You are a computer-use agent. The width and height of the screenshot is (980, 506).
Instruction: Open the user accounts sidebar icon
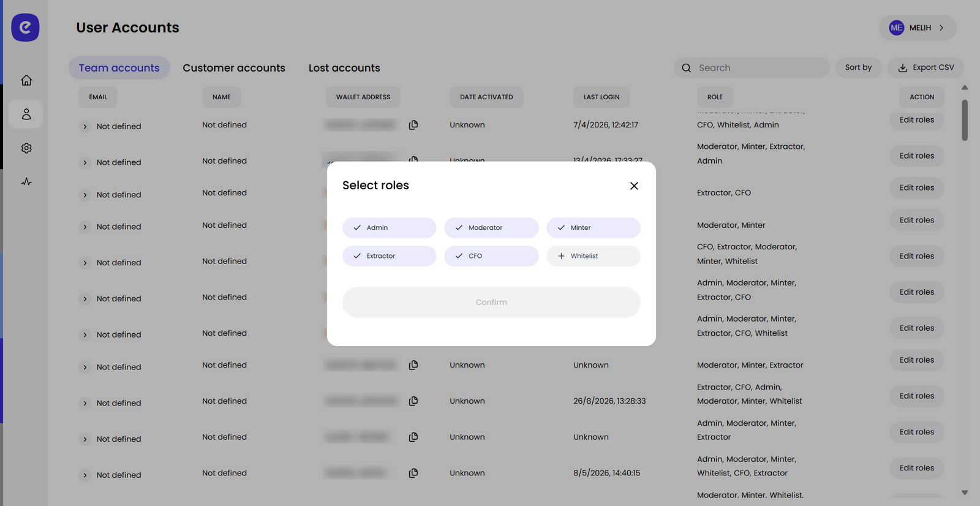(26, 114)
